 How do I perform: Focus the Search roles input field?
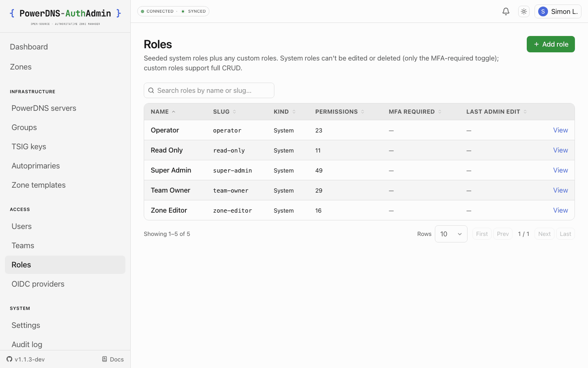pos(209,90)
